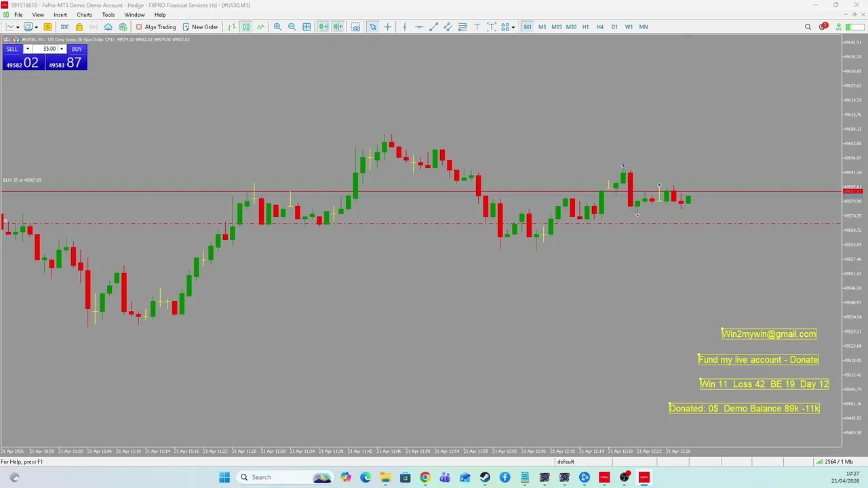Image resolution: width=868 pixels, height=488 pixels.
Task: Switch chart to bar chart mode
Action: 232,27
